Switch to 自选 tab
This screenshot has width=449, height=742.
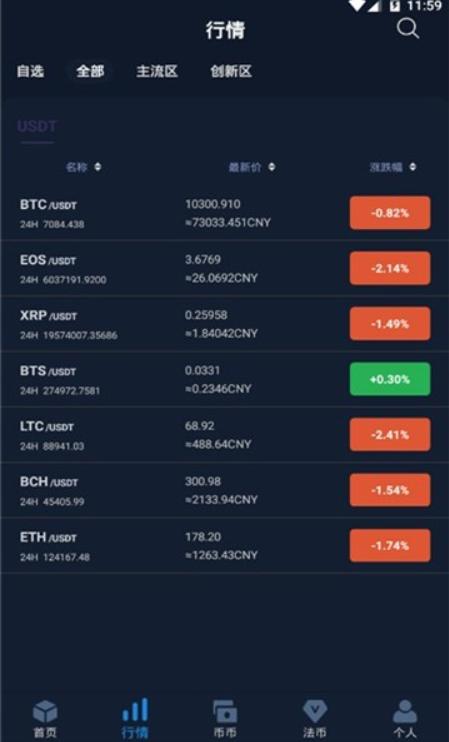pos(30,71)
